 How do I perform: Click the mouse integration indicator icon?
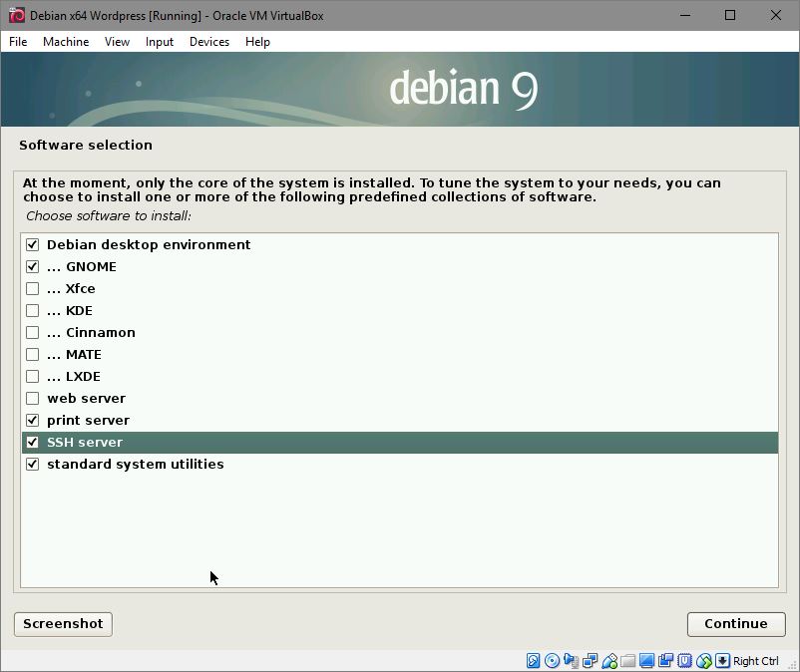click(703, 661)
